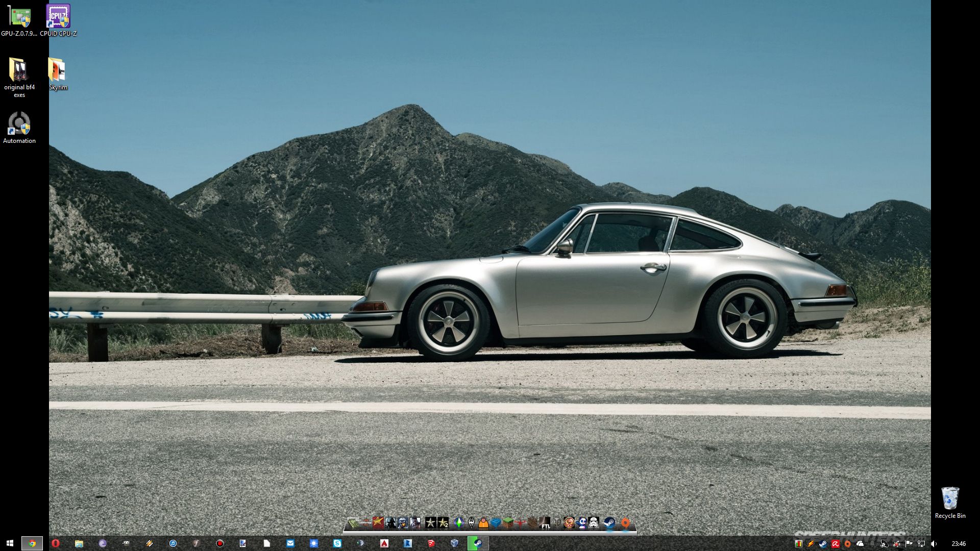Open File Explorer from taskbar
980x551 pixels.
(79, 543)
